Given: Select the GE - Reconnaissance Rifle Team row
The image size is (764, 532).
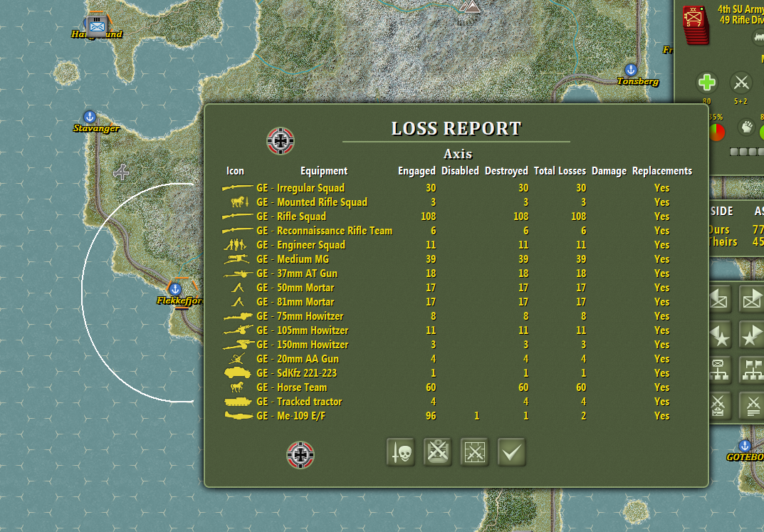Looking at the screenshot, I should 457,231.
